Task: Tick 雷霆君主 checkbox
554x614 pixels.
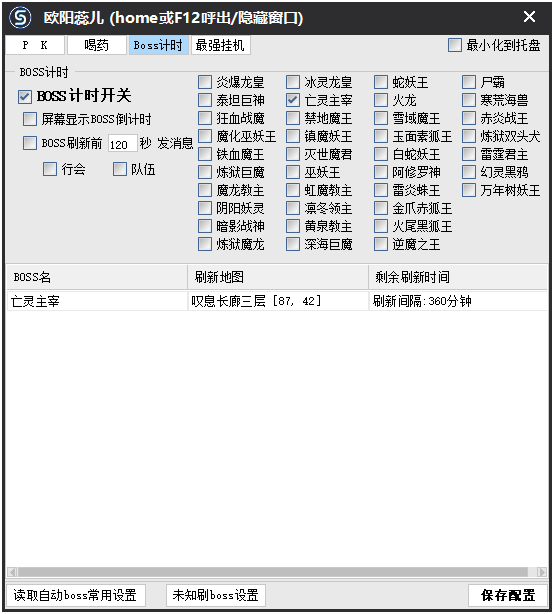Action: (469, 154)
